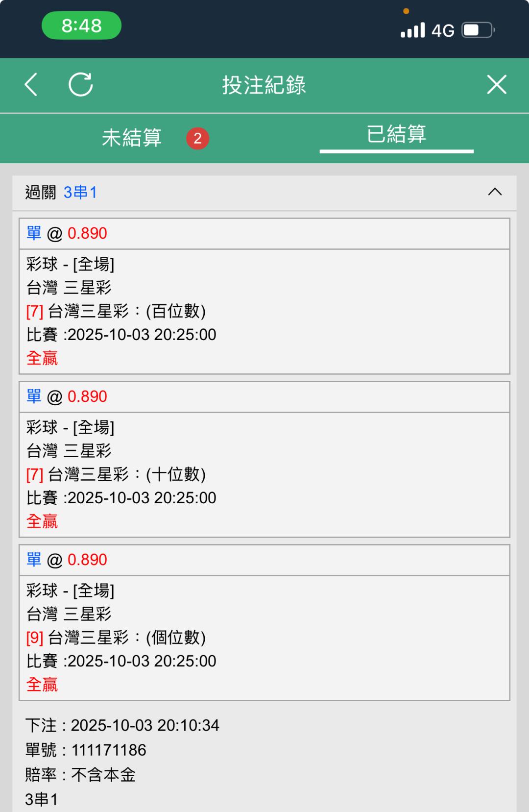This screenshot has width=529, height=812.
Task: Tap the 賠率:不含本金 line
Action: [x=80, y=775]
